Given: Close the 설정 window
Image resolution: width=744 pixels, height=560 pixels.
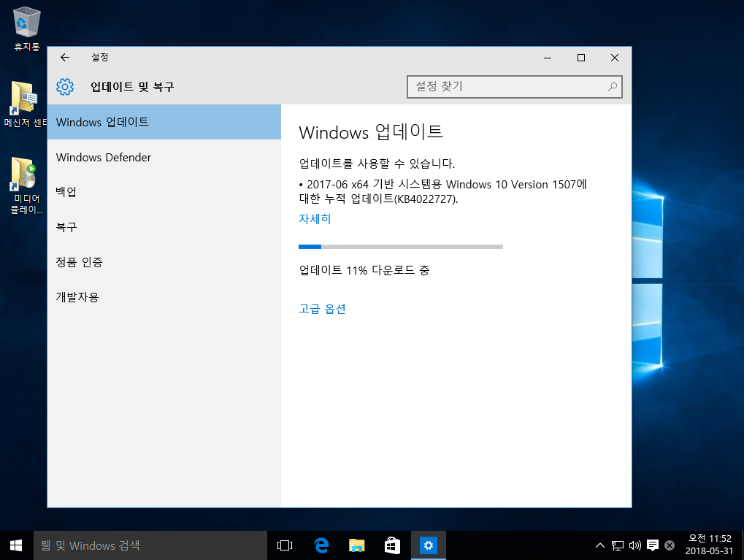Looking at the screenshot, I should point(615,58).
